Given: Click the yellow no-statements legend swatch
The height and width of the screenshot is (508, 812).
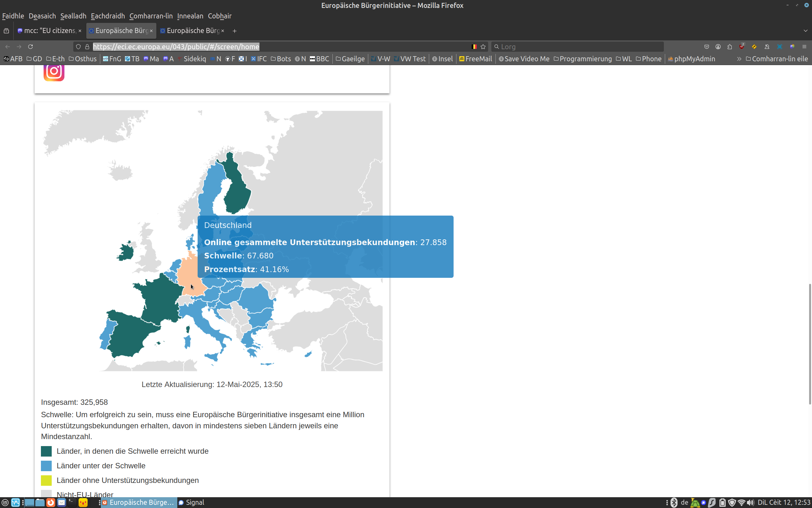Looking at the screenshot, I should coord(46,480).
